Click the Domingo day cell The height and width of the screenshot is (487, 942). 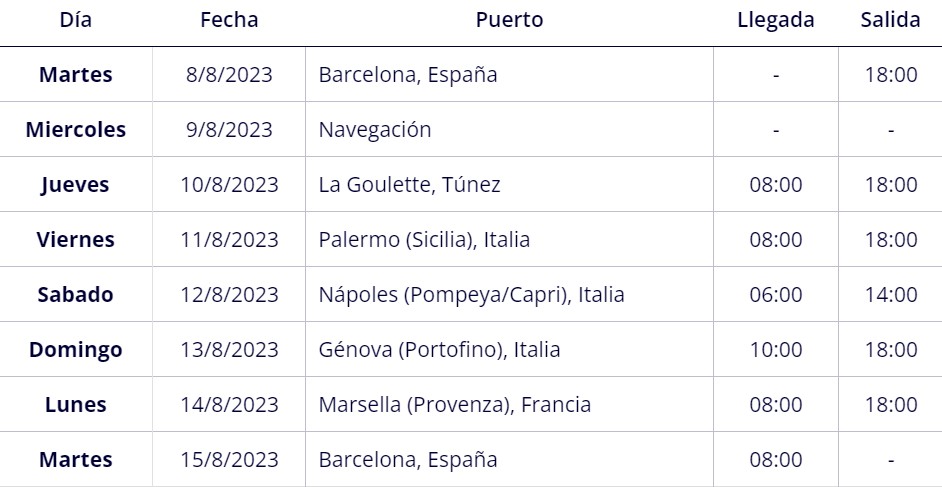[x=76, y=349]
